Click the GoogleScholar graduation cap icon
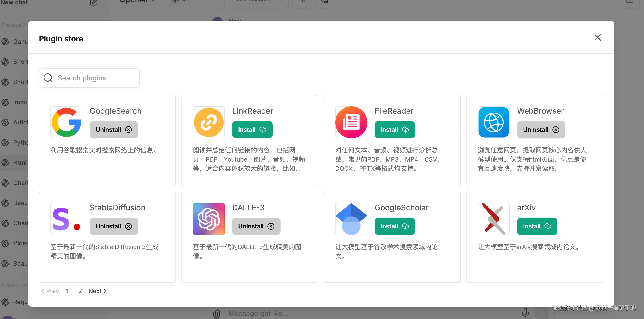644x319 pixels. 351,219
